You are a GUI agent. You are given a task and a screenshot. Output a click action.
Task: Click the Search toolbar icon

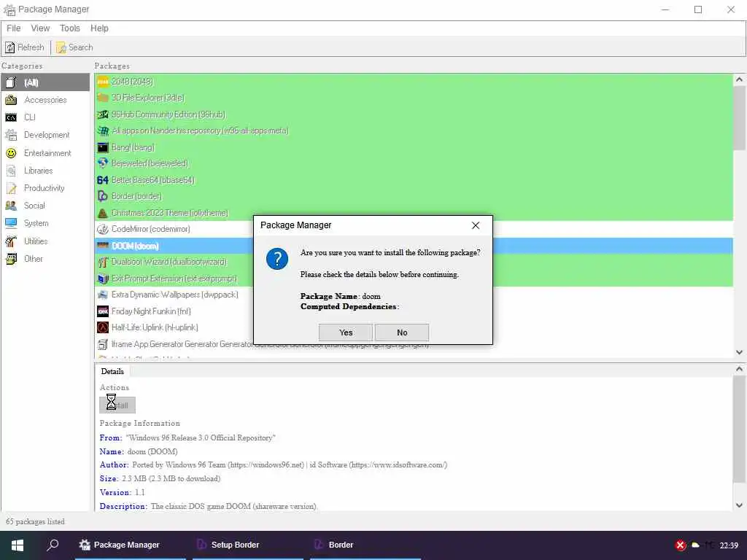pyautogui.click(x=61, y=47)
